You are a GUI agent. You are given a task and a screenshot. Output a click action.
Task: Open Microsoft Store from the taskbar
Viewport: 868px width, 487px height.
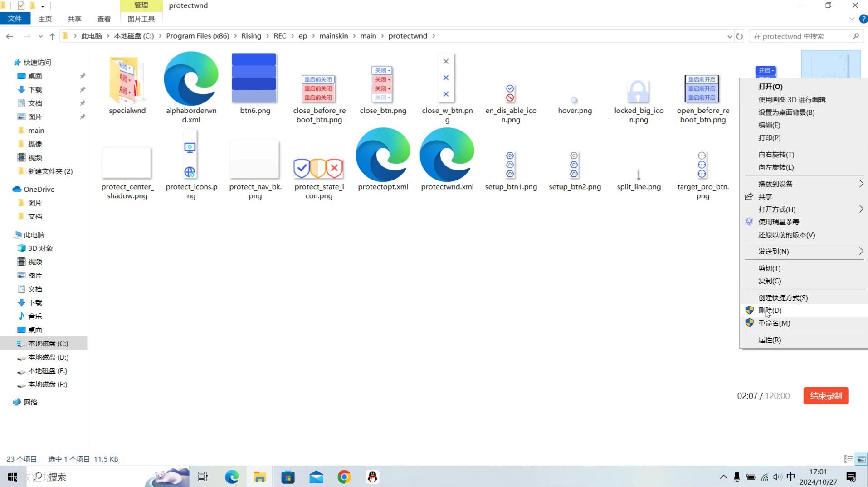click(288, 477)
